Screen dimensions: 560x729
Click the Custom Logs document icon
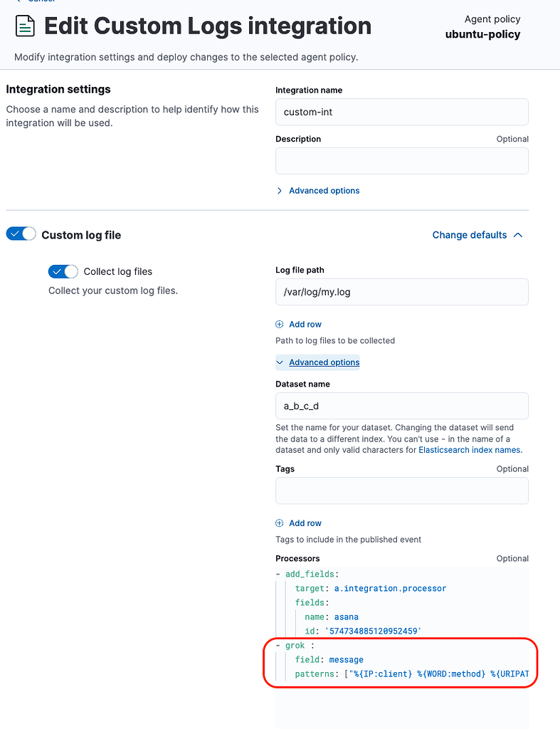pos(25,26)
